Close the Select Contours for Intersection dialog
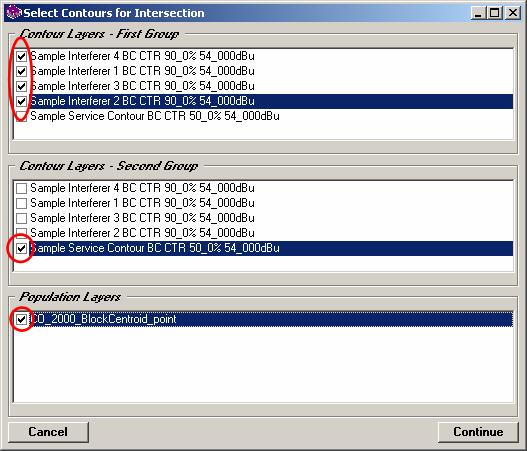This screenshot has height=451, width=527. 513,13
